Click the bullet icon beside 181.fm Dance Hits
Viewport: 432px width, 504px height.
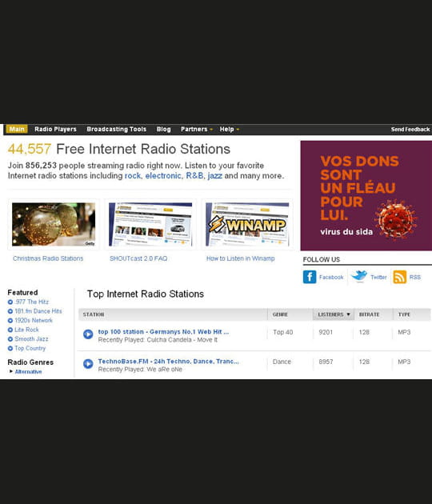pos(10,311)
